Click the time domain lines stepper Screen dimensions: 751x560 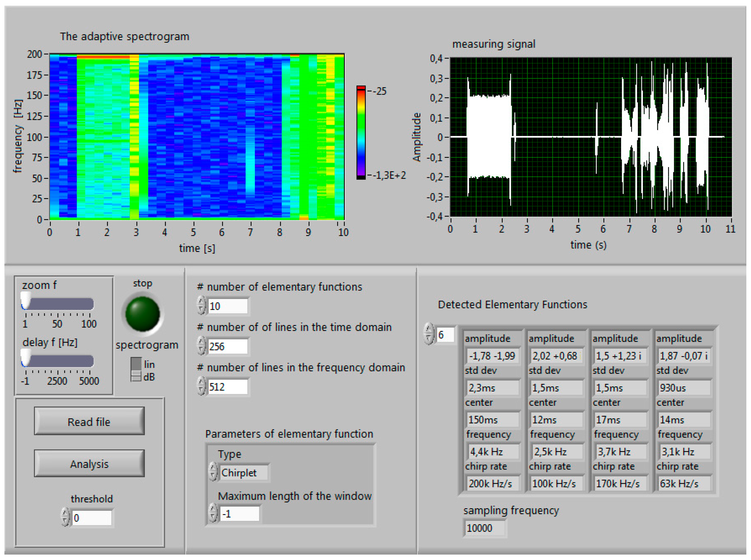201,346
